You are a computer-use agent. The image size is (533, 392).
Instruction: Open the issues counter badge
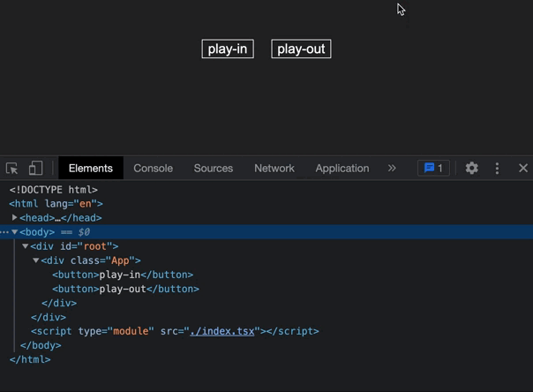point(433,168)
